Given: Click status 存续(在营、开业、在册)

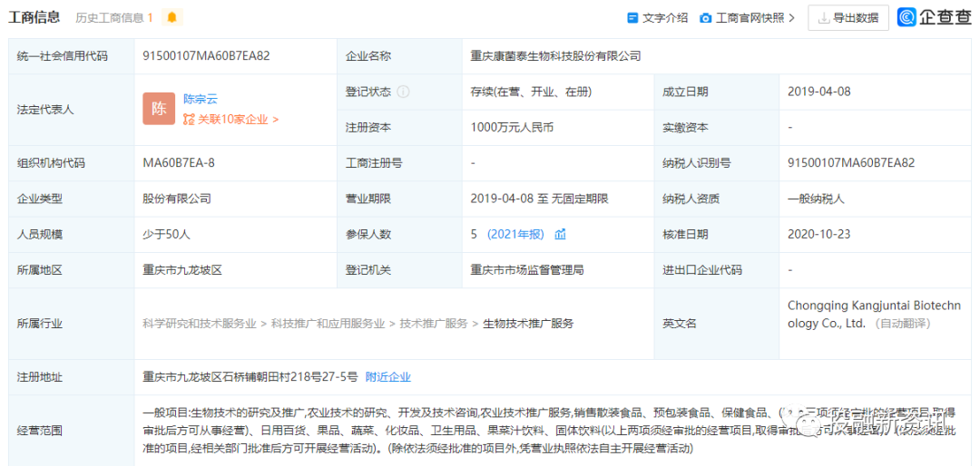Looking at the screenshot, I should click(x=531, y=92).
